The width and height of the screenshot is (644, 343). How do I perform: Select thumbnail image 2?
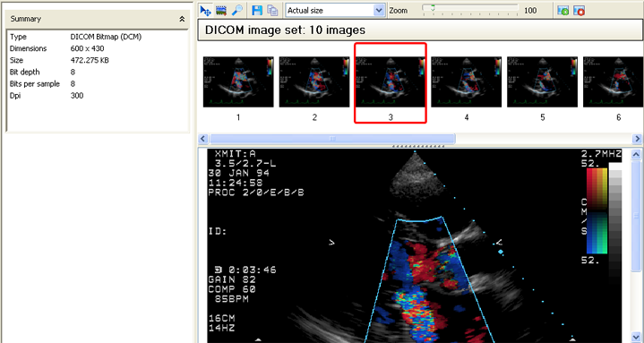(x=314, y=81)
